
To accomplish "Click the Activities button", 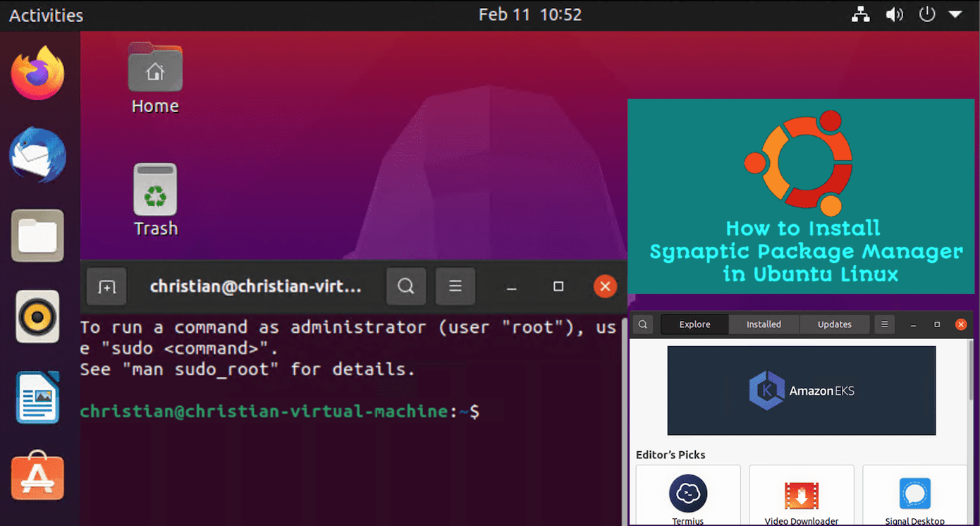I will click(x=46, y=15).
